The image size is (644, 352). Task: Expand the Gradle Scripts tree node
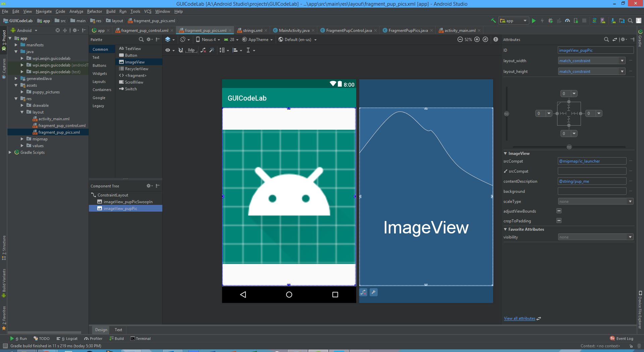10,152
